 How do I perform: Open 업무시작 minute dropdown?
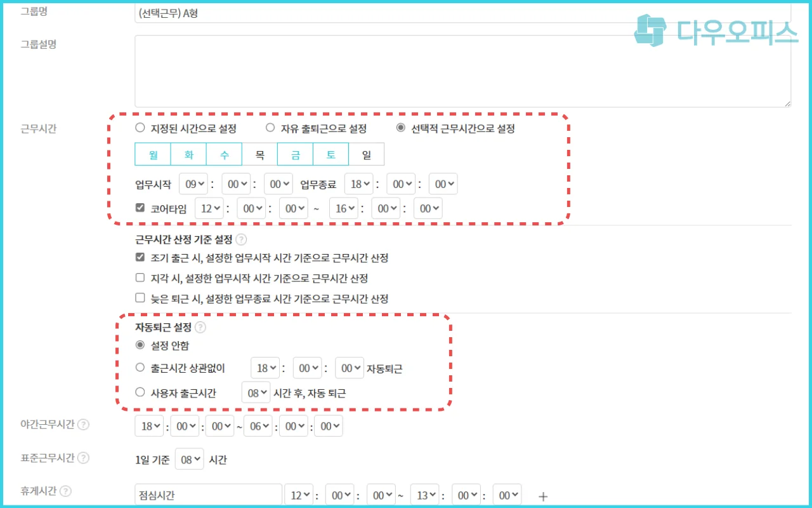coord(236,184)
